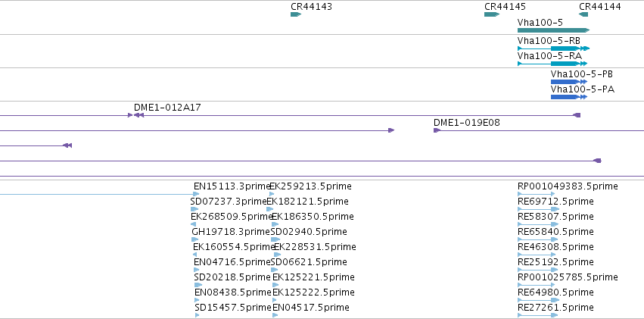
Task: Select the CR44144 gene label
Action: coord(600,7)
